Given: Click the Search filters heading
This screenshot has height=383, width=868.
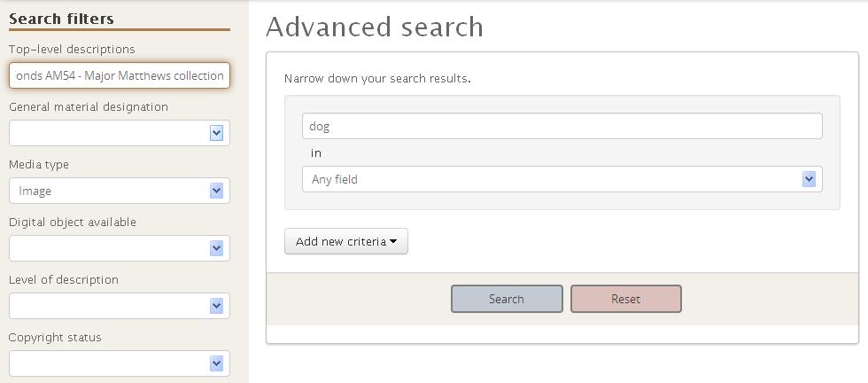Looking at the screenshot, I should tap(61, 19).
